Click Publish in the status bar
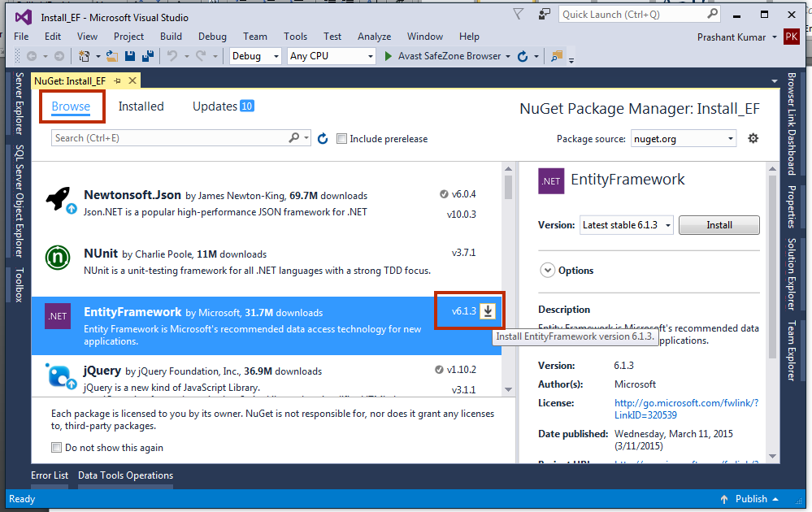This screenshot has width=812, height=512. tap(751, 499)
